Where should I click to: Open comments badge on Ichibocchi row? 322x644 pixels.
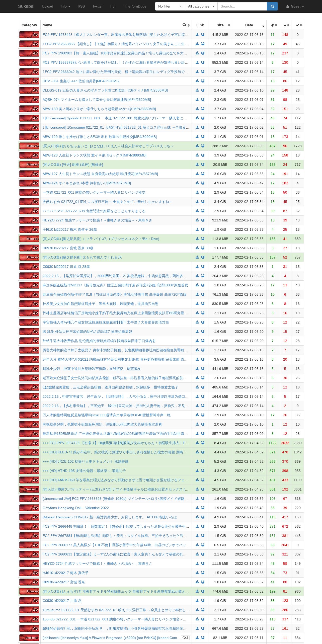click(185, 638)
